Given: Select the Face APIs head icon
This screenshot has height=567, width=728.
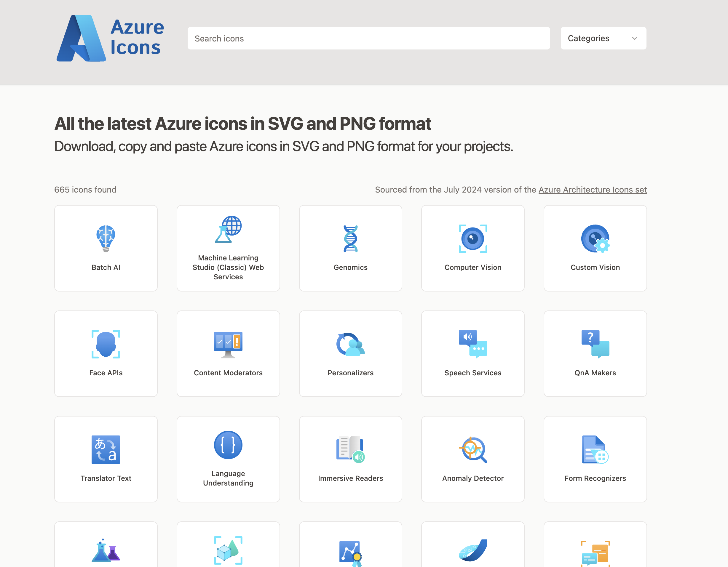Looking at the screenshot, I should pos(106,344).
